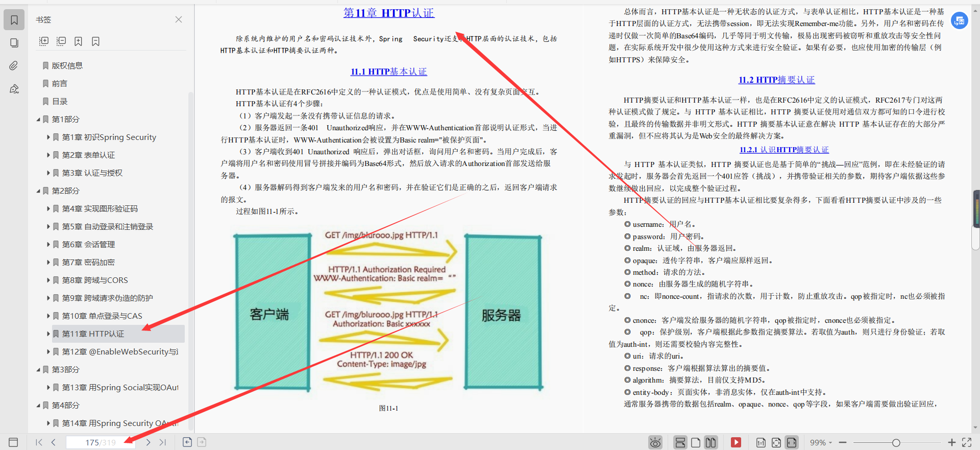Image resolution: width=980 pixels, height=450 pixels.
Task: Toggle the navigation pane icon at bottom-left
Action: 13,442
